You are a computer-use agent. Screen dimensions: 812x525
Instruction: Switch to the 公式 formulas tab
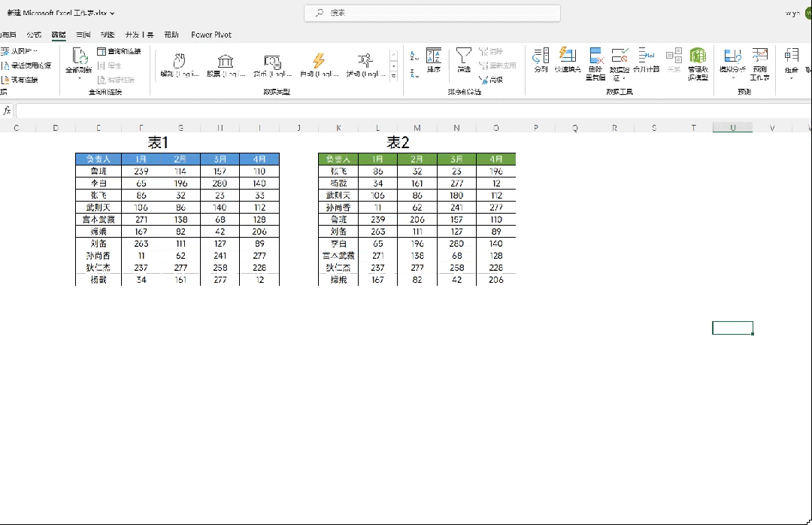pos(34,35)
